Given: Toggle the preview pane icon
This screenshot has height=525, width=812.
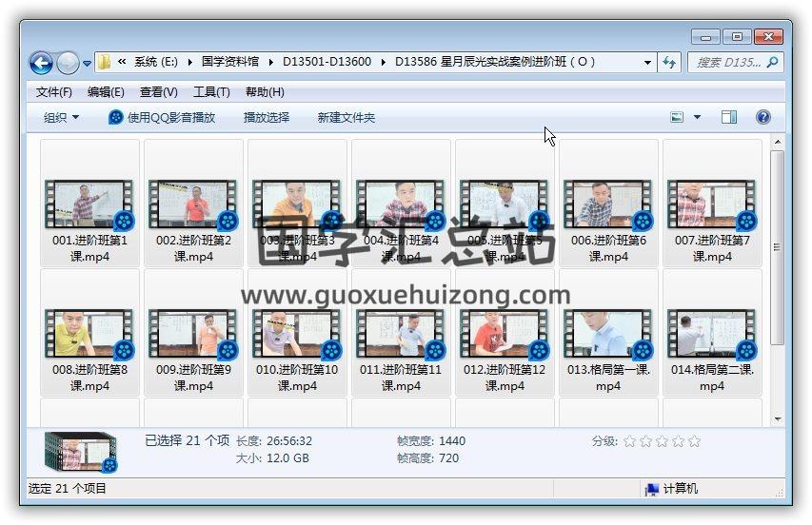Looking at the screenshot, I should [729, 117].
